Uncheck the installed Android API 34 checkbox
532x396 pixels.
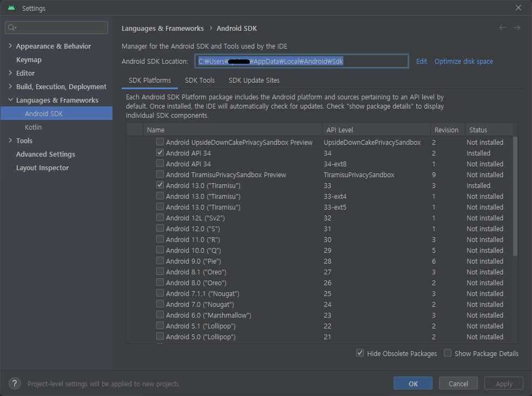(x=160, y=152)
